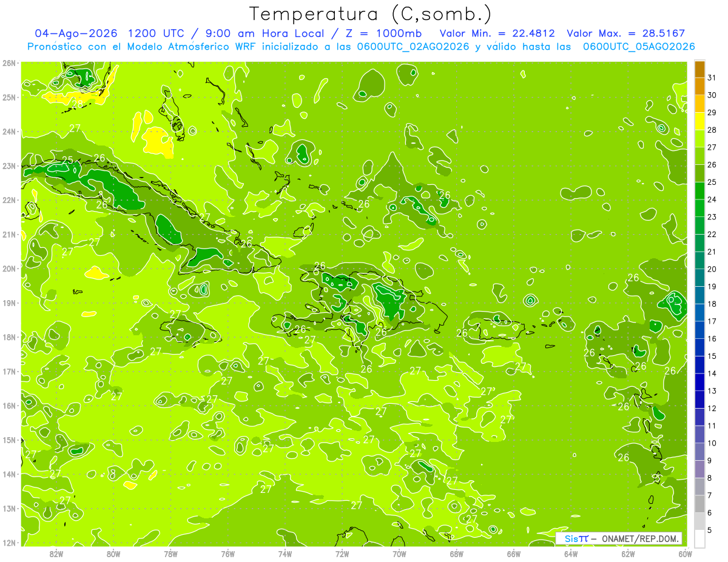This screenshot has width=728, height=562.
Task: Click the 'Valor Max. = 28.5167' readout
Action: (626, 33)
